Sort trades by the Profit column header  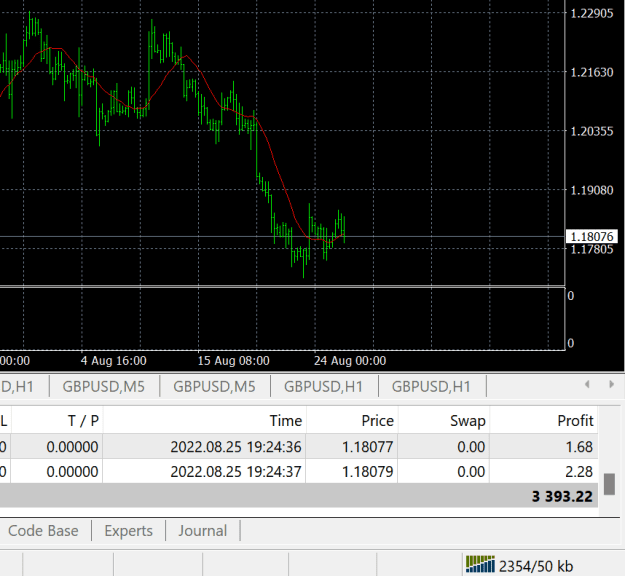pyautogui.click(x=544, y=421)
